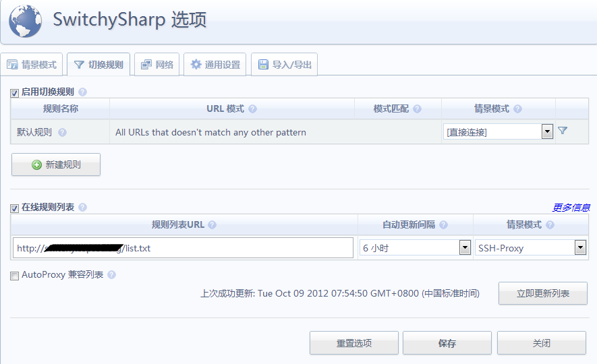The width and height of the screenshot is (597, 364).
Task: Click the 保存 button
Action: (x=447, y=343)
